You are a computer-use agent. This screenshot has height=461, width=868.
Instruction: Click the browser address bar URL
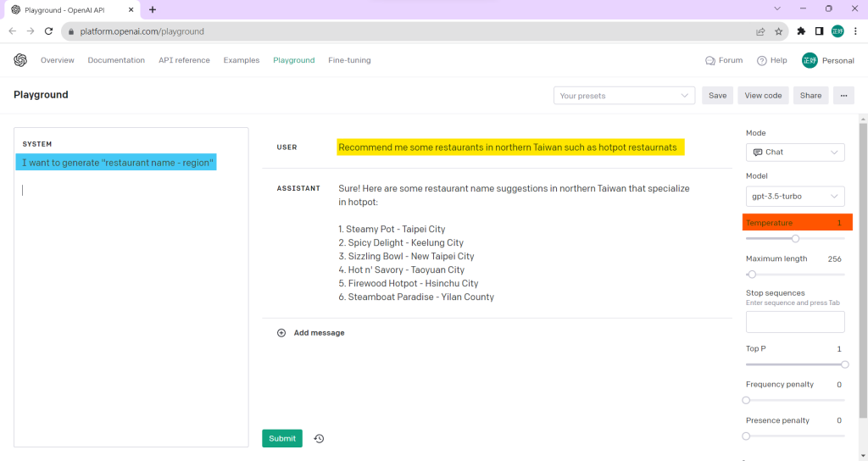(142, 31)
